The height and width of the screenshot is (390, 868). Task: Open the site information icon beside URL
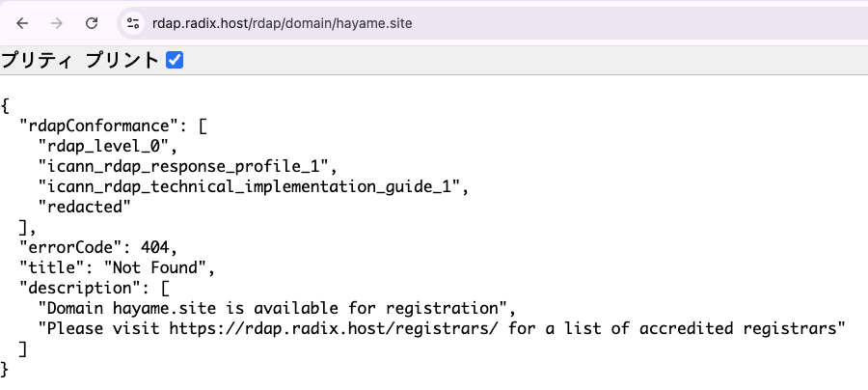133,23
